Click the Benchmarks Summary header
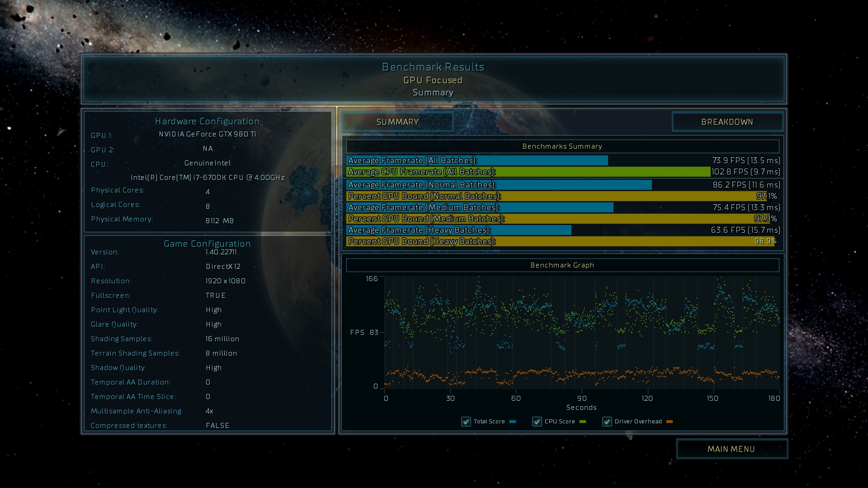The image size is (868, 488). tap(562, 146)
